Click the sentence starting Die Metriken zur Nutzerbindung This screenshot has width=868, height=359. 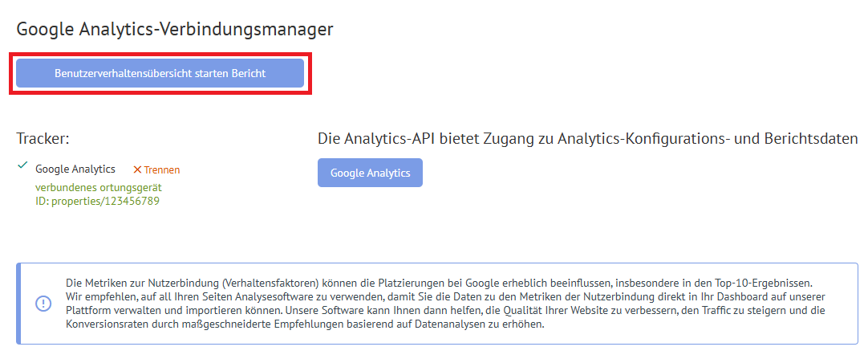click(x=447, y=282)
